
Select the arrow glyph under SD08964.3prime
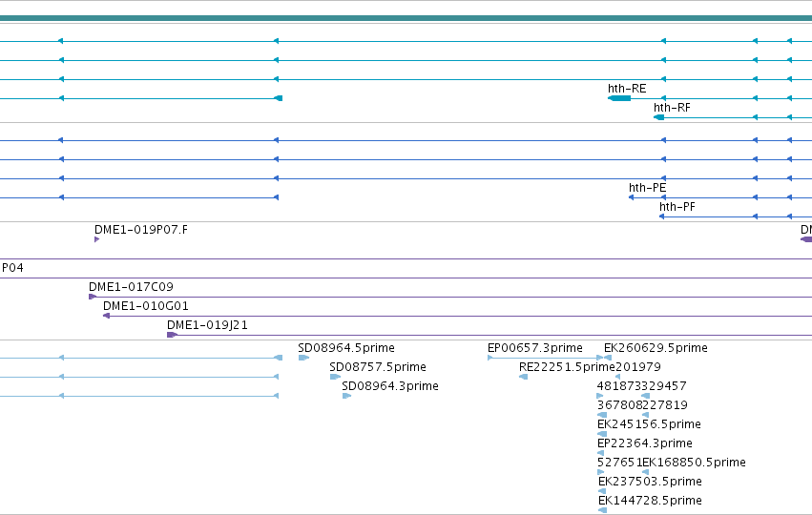coord(346,396)
